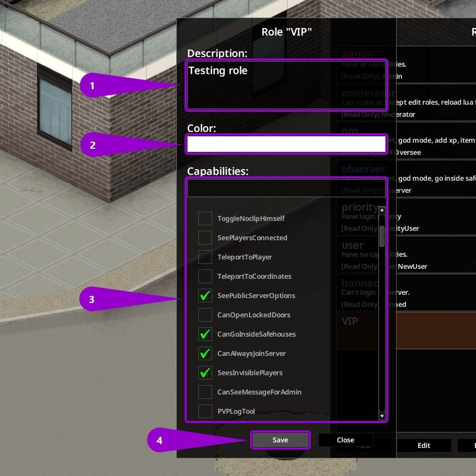Click the capabilities scrollbar thumb
476x476 pixels.
[382, 236]
